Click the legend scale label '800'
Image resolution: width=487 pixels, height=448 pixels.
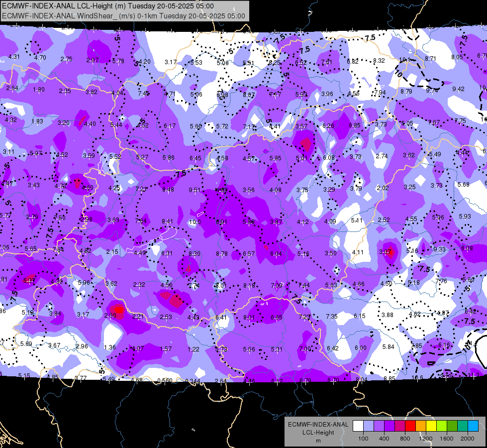405,439
